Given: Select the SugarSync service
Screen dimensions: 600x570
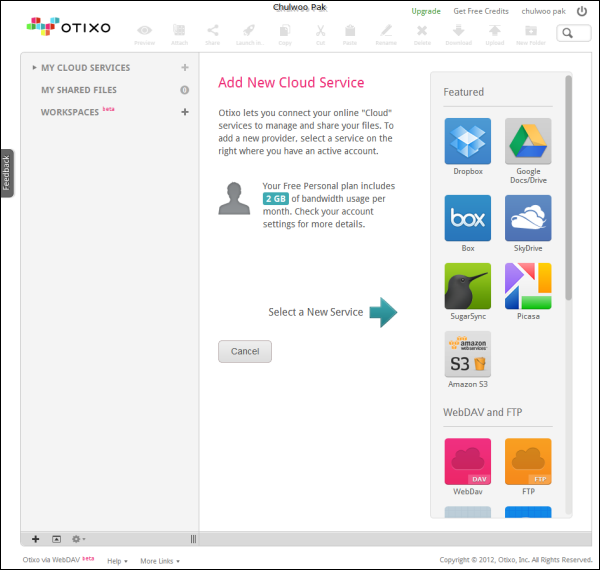Looking at the screenshot, I should pyautogui.click(x=468, y=286).
